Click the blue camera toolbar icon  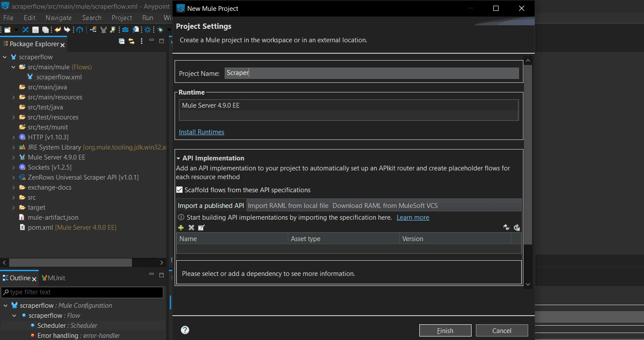click(x=125, y=30)
